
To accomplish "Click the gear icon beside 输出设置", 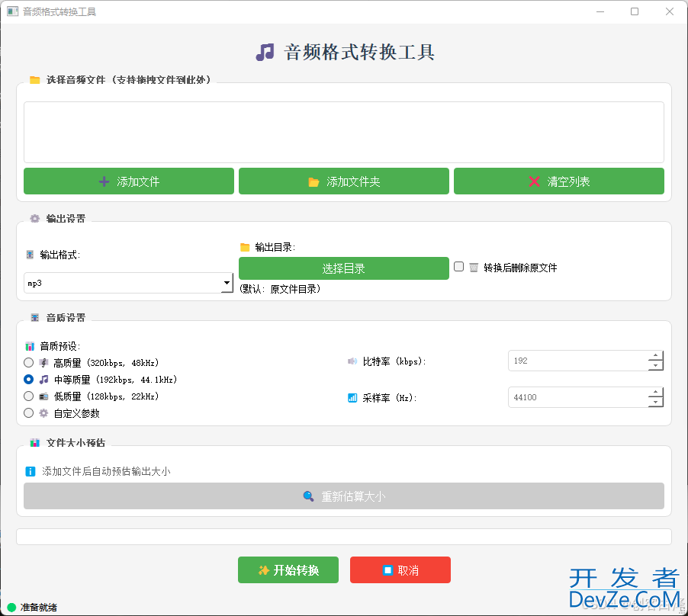I will (34, 218).
